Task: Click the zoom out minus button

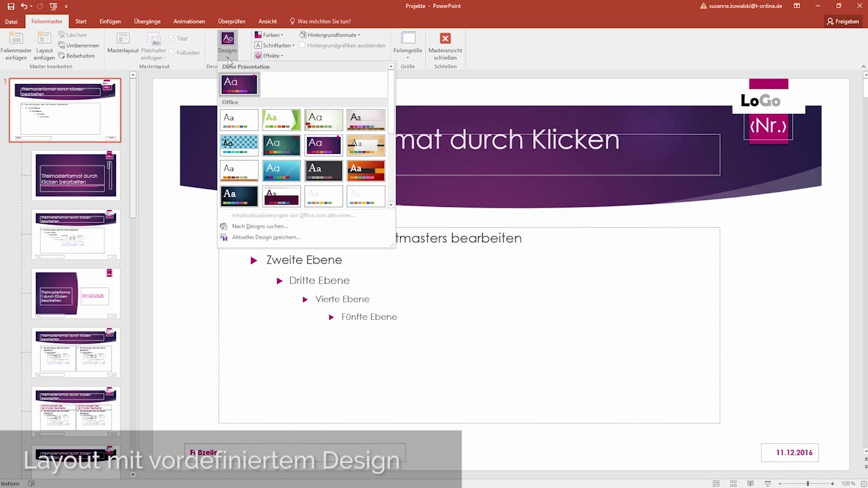Action: [x=779, y=483]
